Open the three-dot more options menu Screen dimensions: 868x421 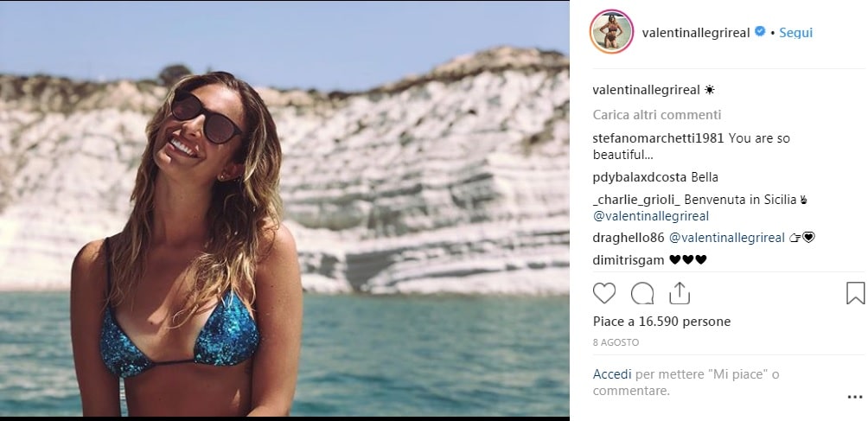pos(854,398)
